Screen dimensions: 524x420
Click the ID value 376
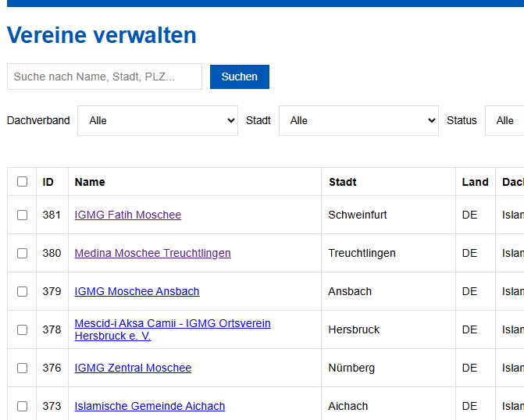point(52,368)
